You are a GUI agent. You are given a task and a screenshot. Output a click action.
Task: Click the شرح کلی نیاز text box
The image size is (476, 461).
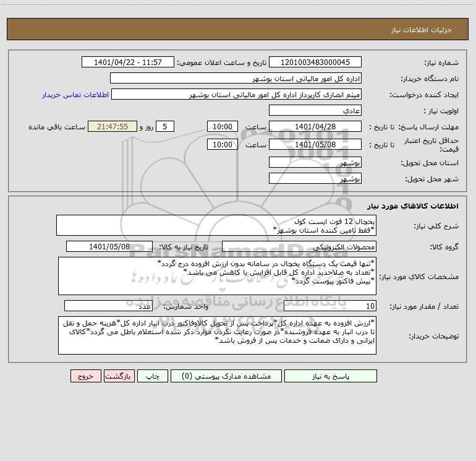click(x=216, y=225)
